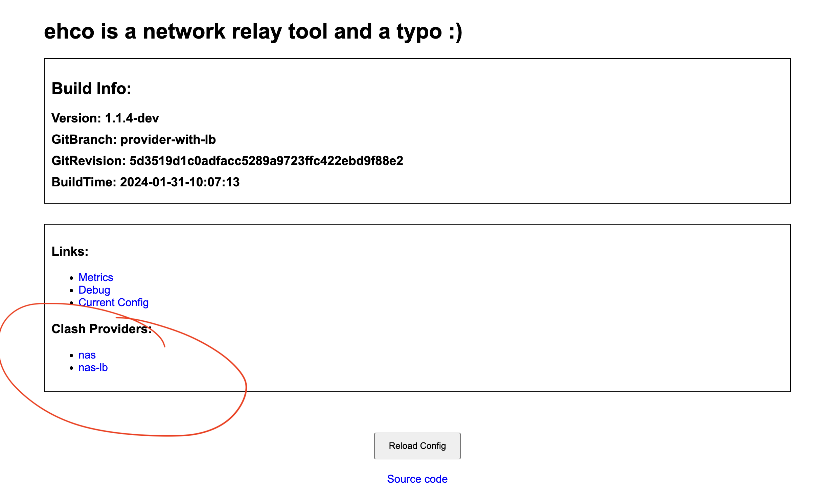Follow the Source code link
Screen dimensions: 818x504
click(417, 479)
